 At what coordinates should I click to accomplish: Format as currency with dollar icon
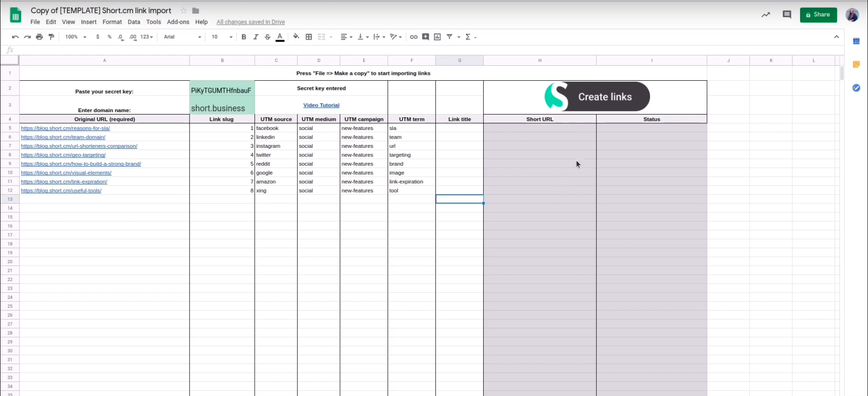click(x=98, y=37)
